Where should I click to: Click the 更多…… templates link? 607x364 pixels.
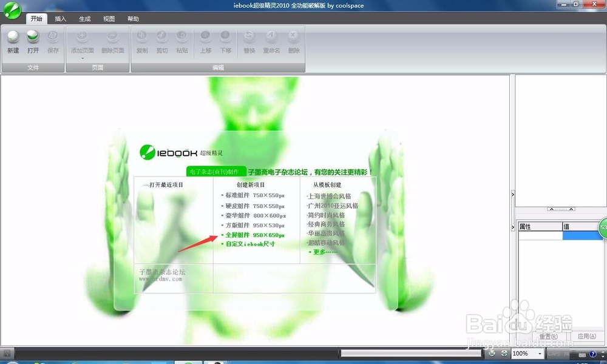click(x=324, y=252)
